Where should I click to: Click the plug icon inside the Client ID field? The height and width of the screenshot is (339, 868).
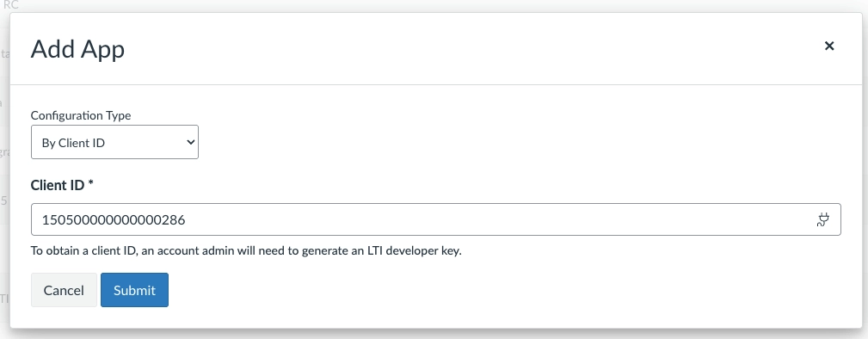tap(823, 220)
